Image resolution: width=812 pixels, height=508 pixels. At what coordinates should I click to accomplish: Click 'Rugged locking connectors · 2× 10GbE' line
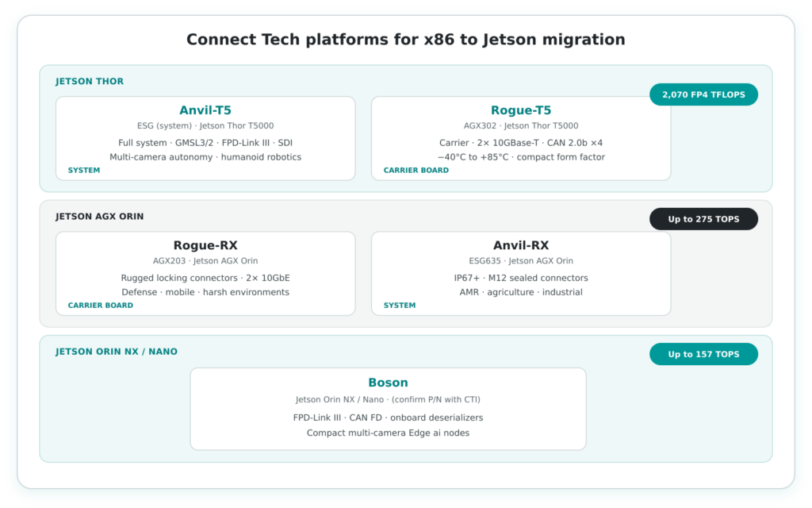click(x=205, y=278)
